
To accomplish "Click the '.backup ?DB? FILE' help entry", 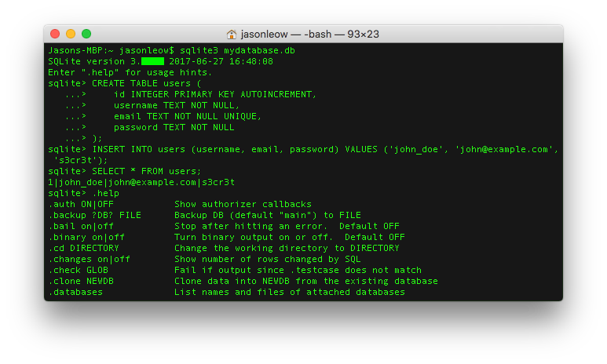I will point(94,215).
